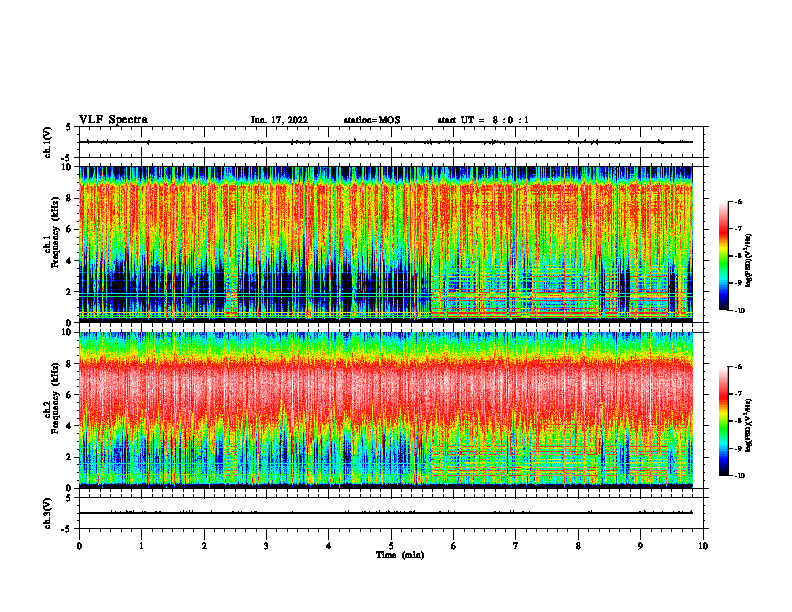Click the "4" kHz tick on ch.2 frequency axis
This screenshot has width=792, height=612.
(69, 426)
